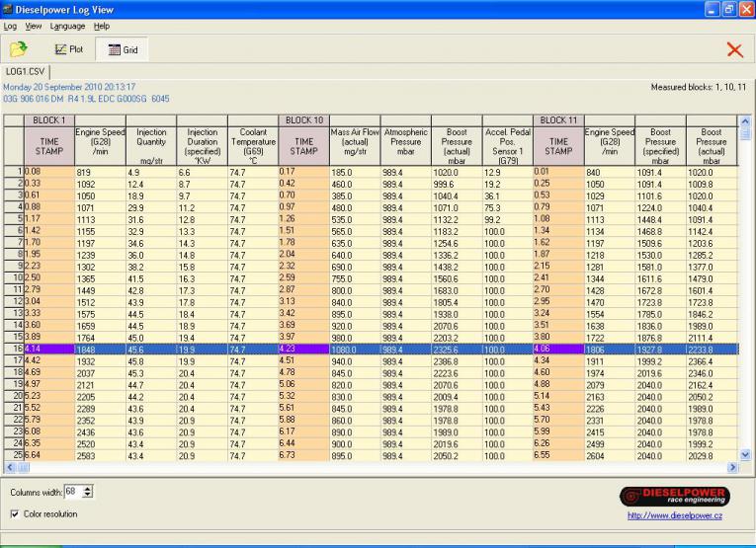Click the Mass Air Flow (actual) header
The height and width of the screenshot is (548, 756).
pos(355,146)
